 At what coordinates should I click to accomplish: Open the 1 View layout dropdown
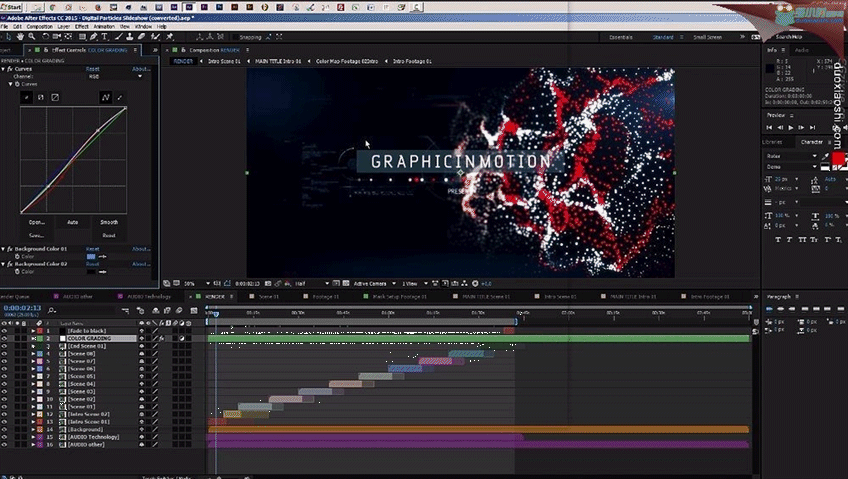coord(415,283)
